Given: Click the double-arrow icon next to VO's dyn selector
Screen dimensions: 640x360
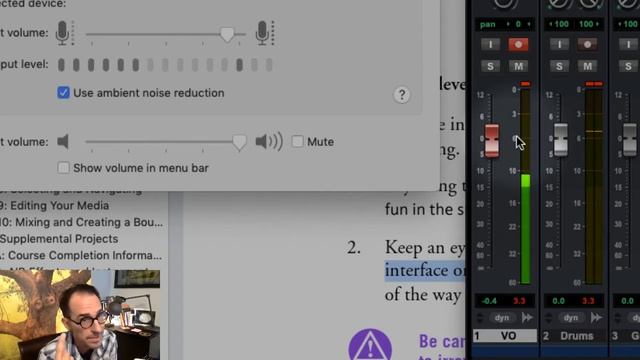Looking at the screenshot, I should (x=527, y=318).
